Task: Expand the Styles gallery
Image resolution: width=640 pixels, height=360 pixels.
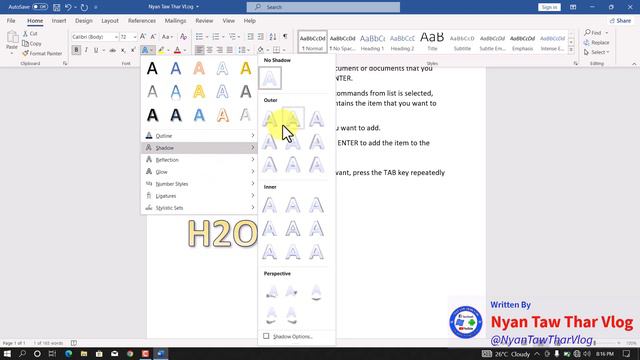Action: (x=571, y=50)
